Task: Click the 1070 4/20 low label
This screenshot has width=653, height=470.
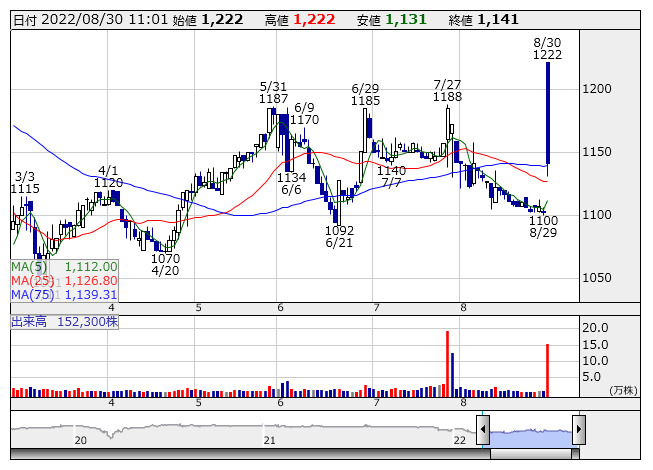Action: 165,264
